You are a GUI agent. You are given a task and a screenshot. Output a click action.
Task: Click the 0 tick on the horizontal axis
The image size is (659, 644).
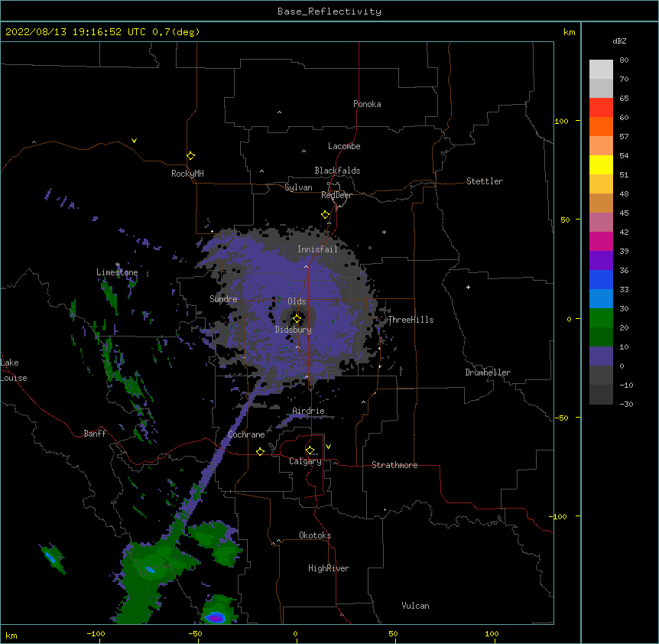click(295, 633)
